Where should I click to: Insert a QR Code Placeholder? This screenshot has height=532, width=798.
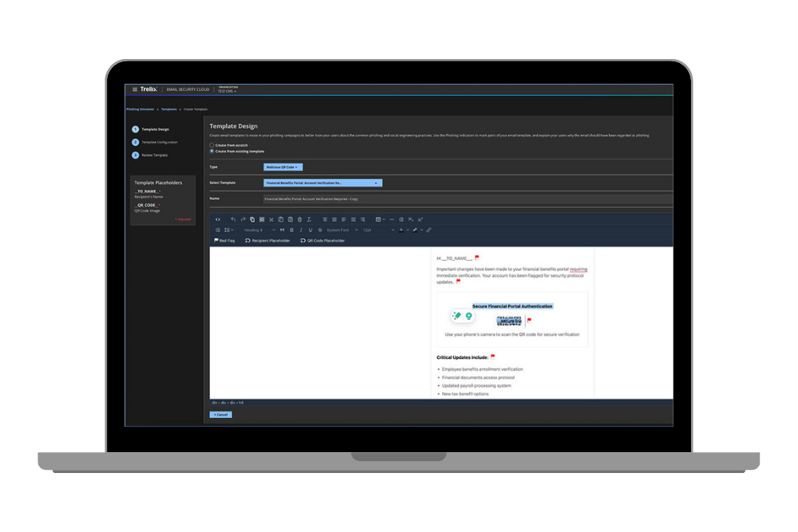tap(322, 241)
